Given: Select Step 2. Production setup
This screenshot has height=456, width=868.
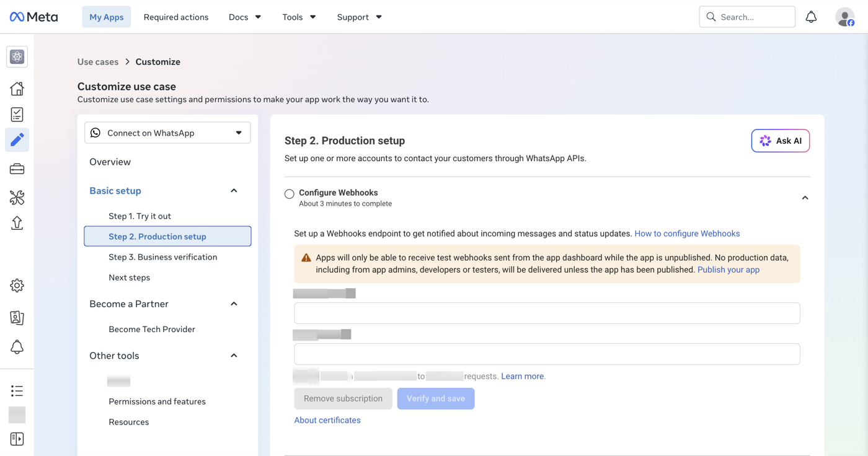Looking at the screenshot, I should coord(167,236).
